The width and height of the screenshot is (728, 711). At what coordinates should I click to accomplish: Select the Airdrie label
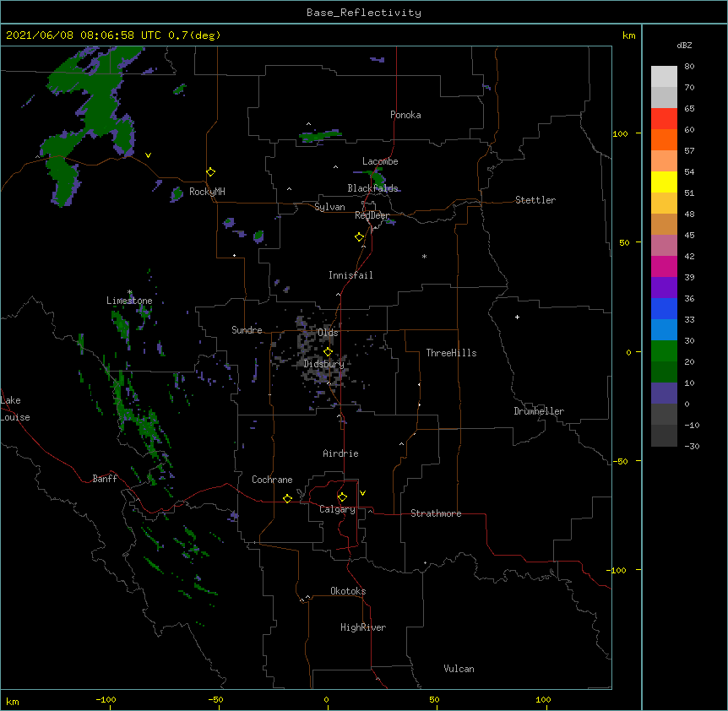(341, 453)
